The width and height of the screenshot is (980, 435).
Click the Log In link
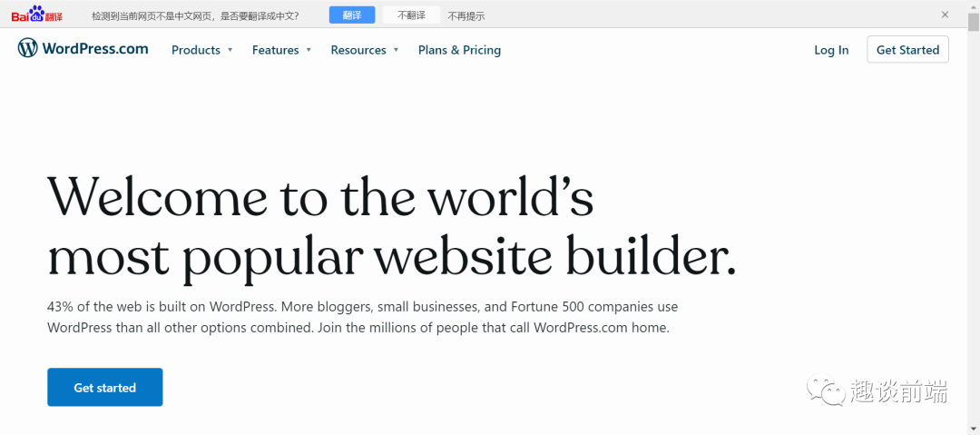pos(831,50)
